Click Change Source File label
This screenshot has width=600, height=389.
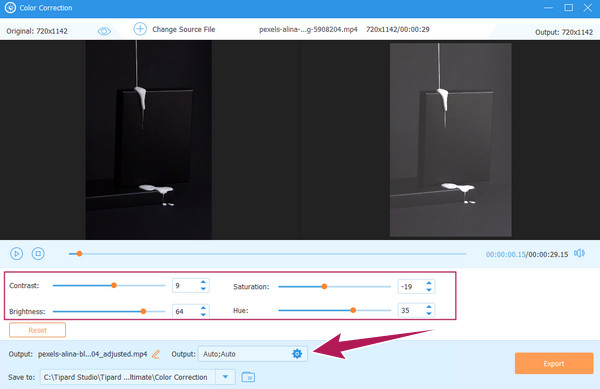[x=184, y=29]
